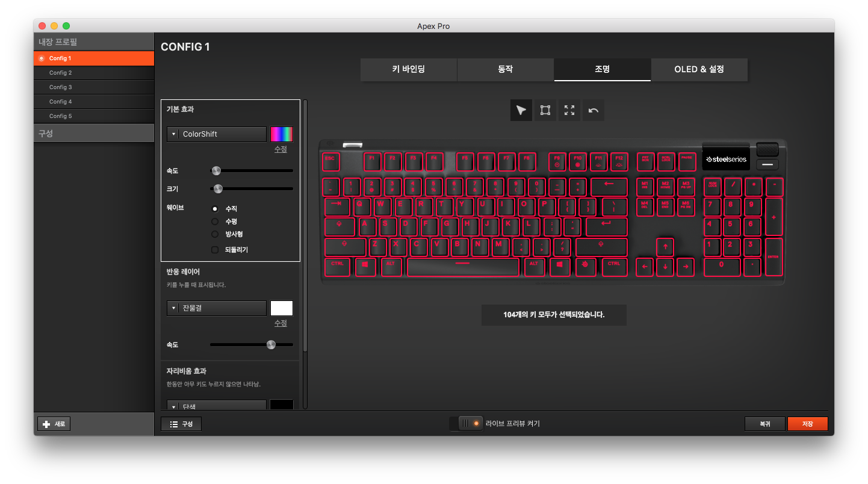Select the numpad ENTER key
868x484 pixels.
coord(773,257)
